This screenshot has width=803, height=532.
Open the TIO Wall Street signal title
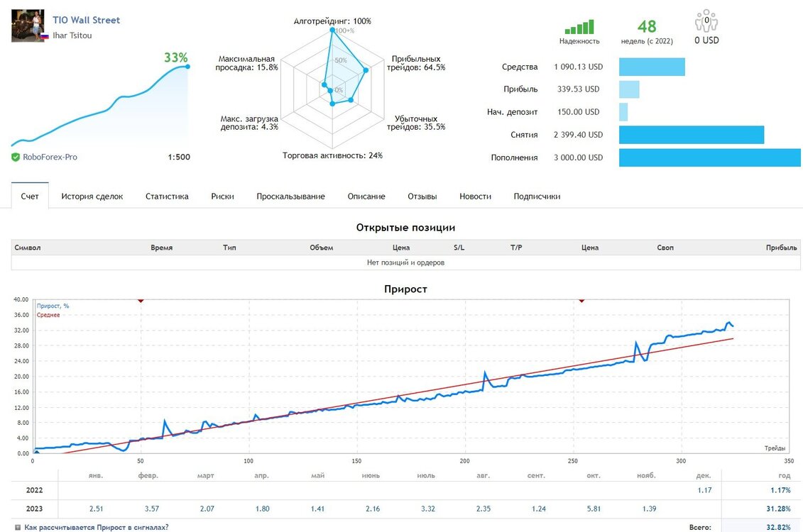[86, 20]
